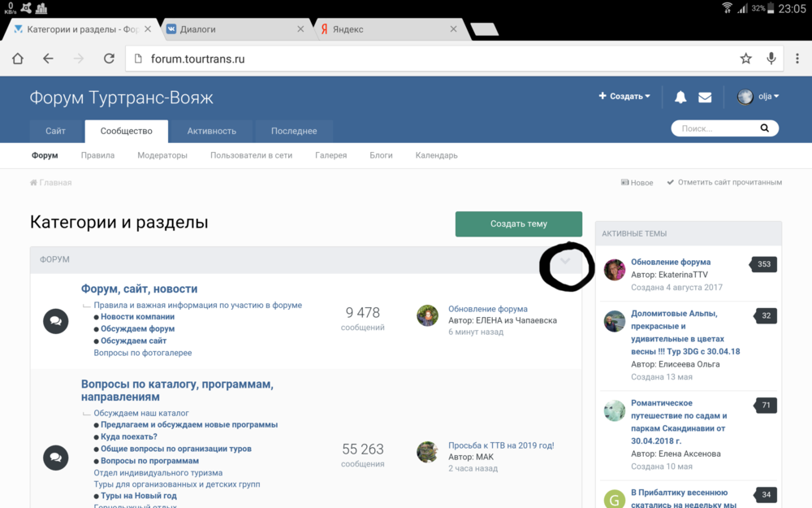Open Правила и важная информация subforum
Viewport: 812px width, 508px height.
pos(198,306)
